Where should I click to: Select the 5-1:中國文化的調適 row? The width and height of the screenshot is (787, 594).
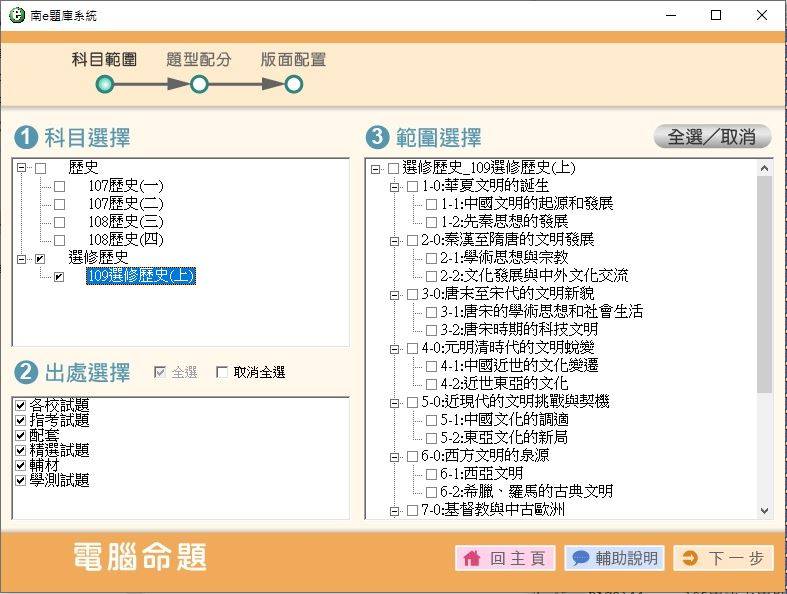[x=504, y=419]
